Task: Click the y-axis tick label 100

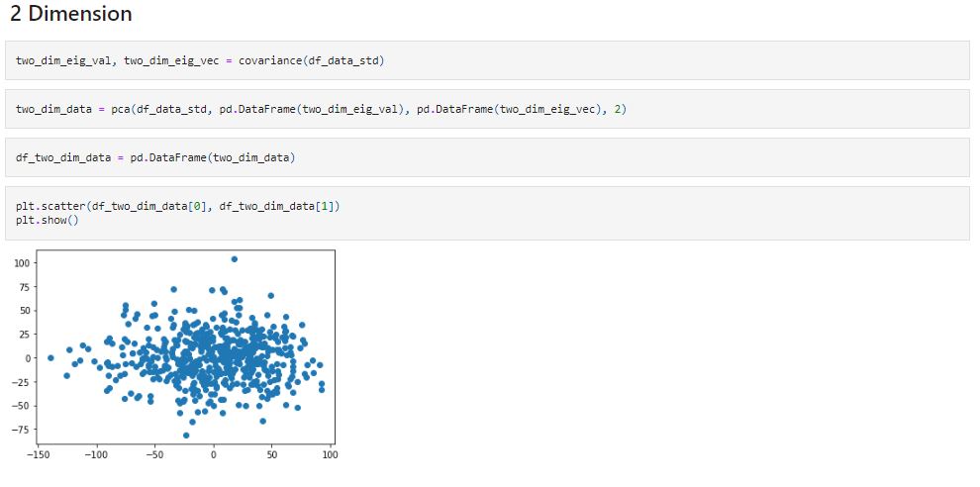Action: pyautogui.click(x=23, y=263)
